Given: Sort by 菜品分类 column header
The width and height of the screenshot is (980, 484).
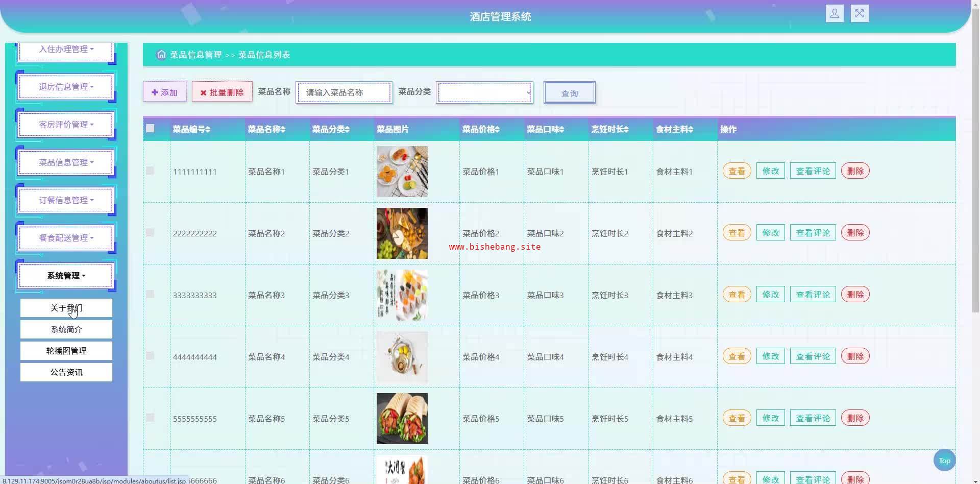Looking at the screenshot, I should tap(331, 129).
